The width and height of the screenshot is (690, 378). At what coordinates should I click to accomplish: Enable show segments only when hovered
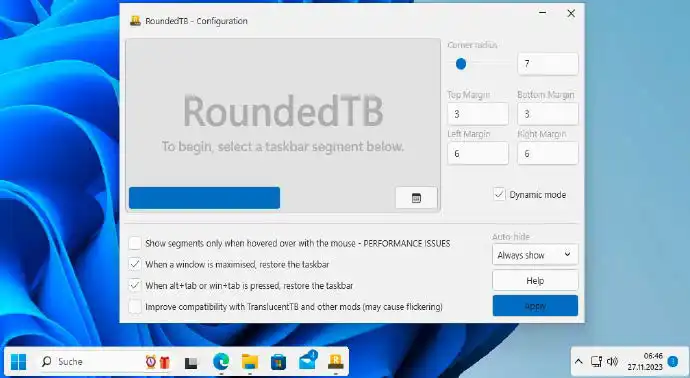tap(135, 243)
